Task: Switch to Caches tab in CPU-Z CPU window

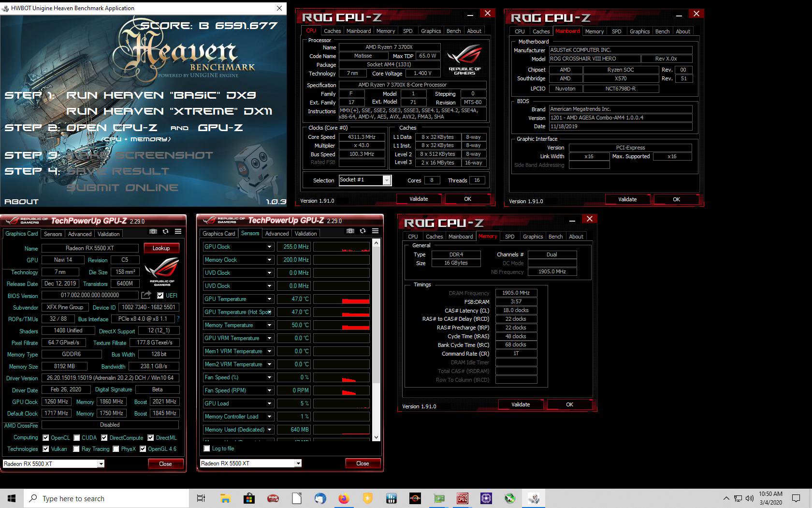Action: click(x=332, y=31)
